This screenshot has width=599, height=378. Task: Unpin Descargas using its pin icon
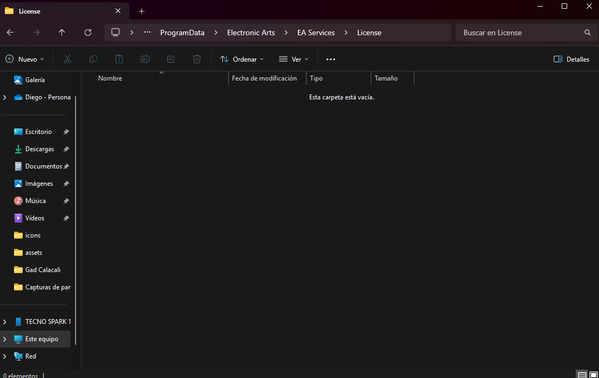pyautogui.click(x=66, y=149)
